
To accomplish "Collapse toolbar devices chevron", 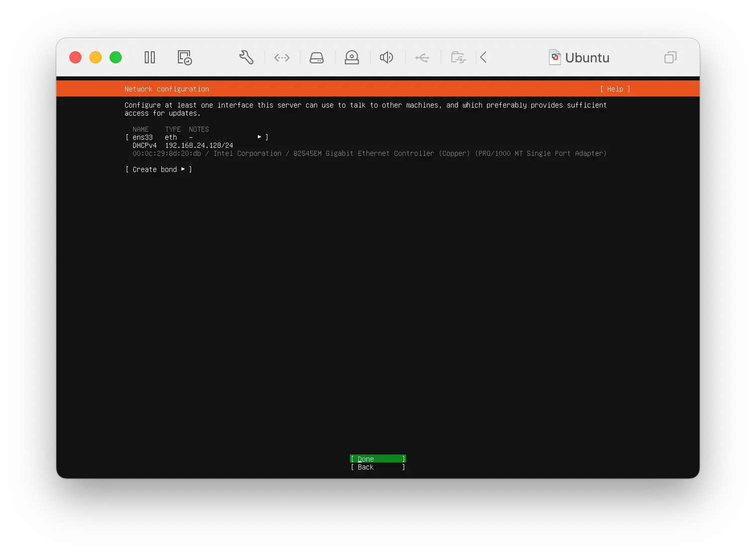I will 484,57.
